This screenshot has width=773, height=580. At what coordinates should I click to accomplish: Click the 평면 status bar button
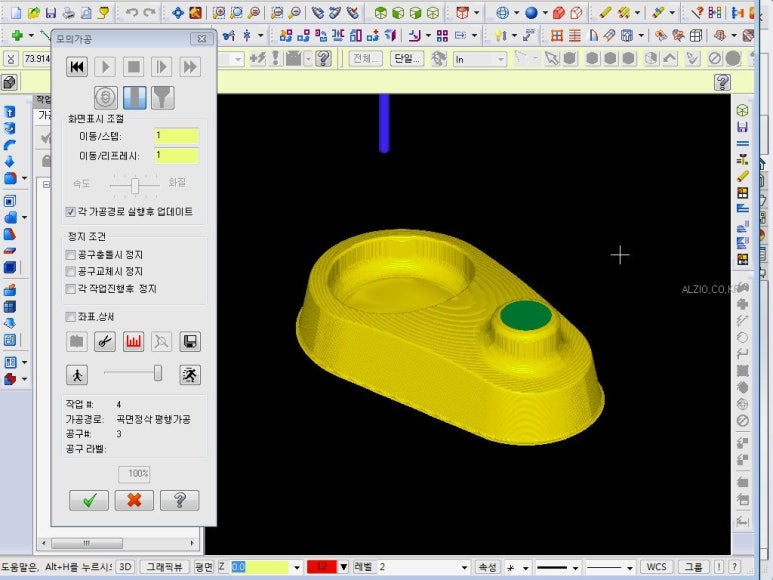click(204, 567)
